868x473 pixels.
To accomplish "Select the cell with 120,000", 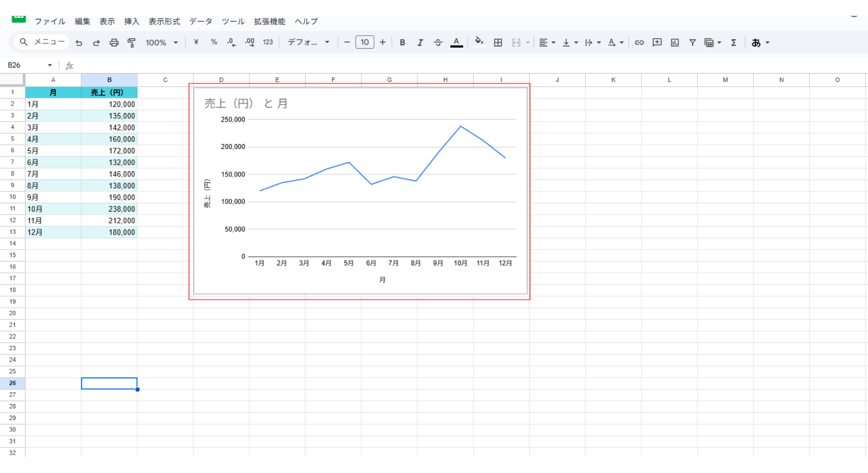I will [x=109, y=104].
